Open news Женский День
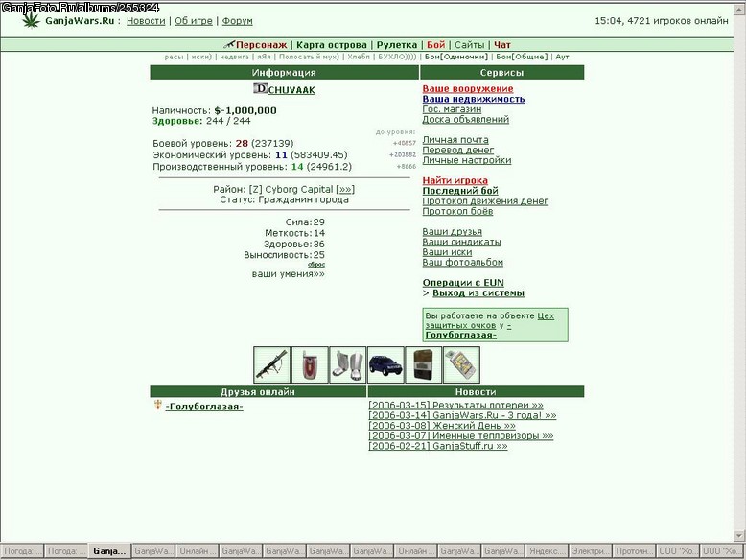This screenshot has height=560, width=746. click(442, 426)
